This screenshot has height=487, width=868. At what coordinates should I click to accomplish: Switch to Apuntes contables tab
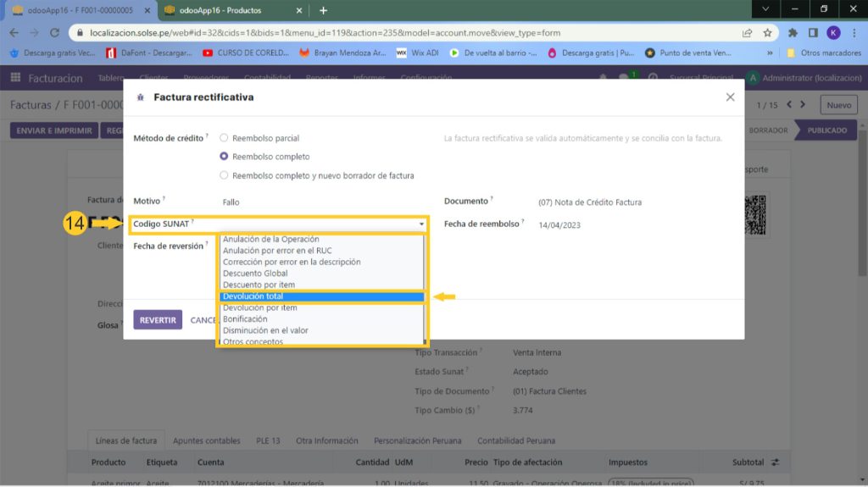click(x=206, y=440)
